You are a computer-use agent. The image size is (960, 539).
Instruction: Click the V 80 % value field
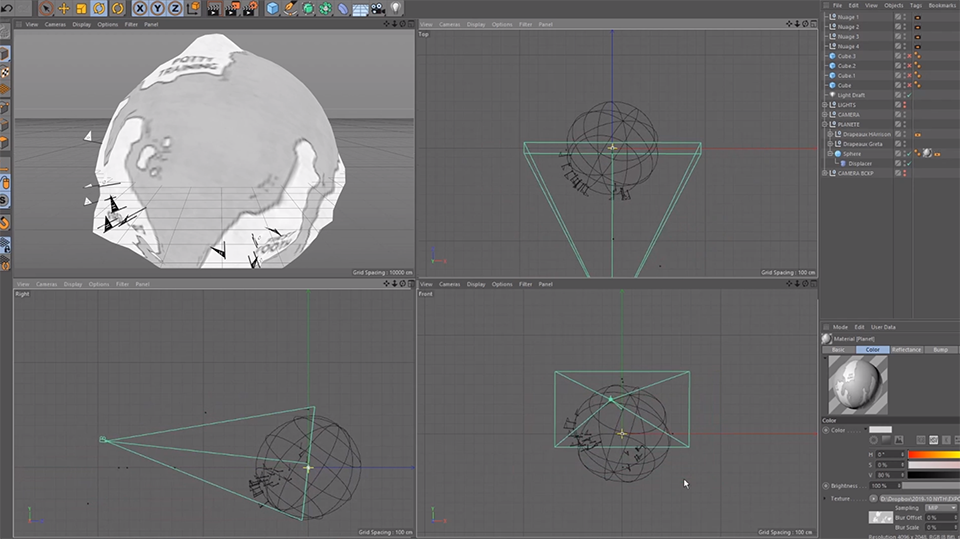(890, 475)
